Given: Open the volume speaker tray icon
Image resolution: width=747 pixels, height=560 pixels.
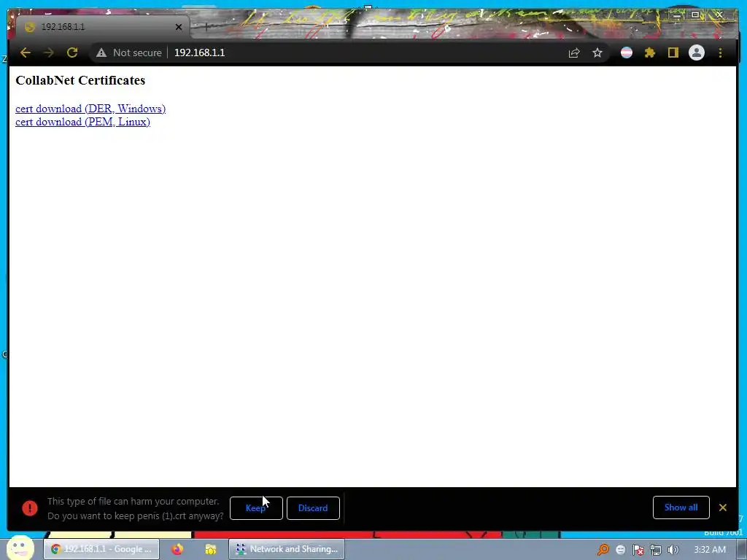Looking at the screenshot, I should [673, 550].
